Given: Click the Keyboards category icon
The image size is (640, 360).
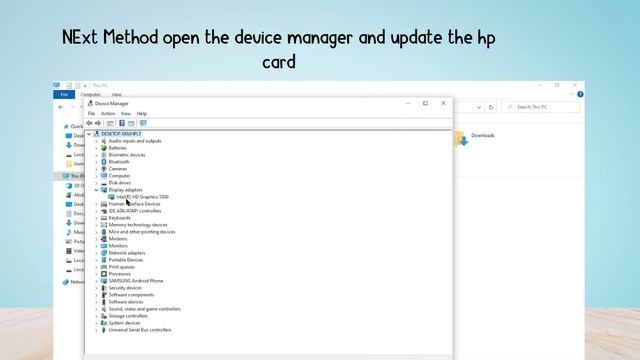Looking at the screenshot, I should tap(104, 218).
